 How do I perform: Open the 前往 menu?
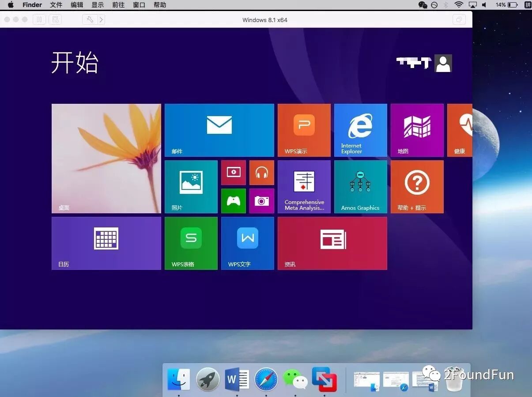point(118,5)
